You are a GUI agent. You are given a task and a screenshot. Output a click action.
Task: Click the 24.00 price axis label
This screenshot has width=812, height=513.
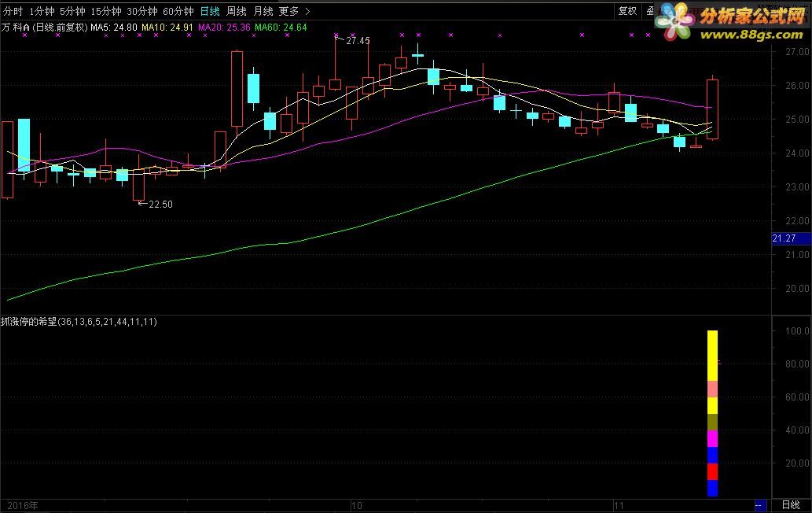[x=798, y=153]
